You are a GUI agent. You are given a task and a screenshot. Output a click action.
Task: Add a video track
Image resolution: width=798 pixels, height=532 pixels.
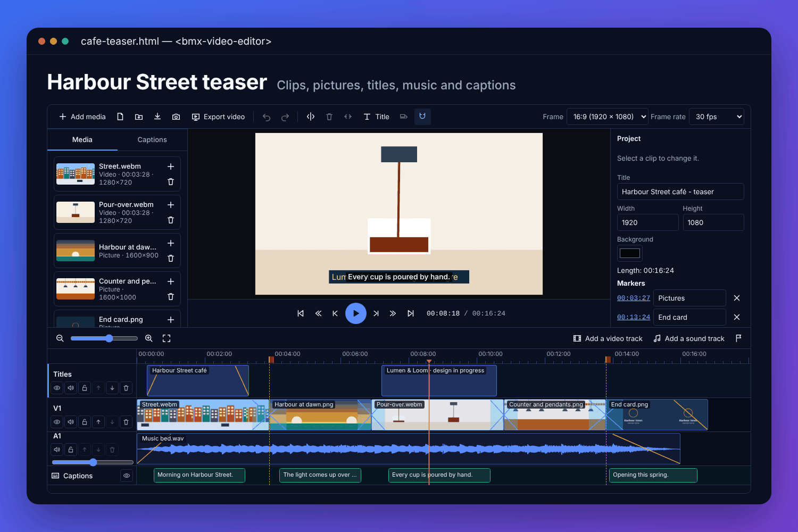point(608,338)
